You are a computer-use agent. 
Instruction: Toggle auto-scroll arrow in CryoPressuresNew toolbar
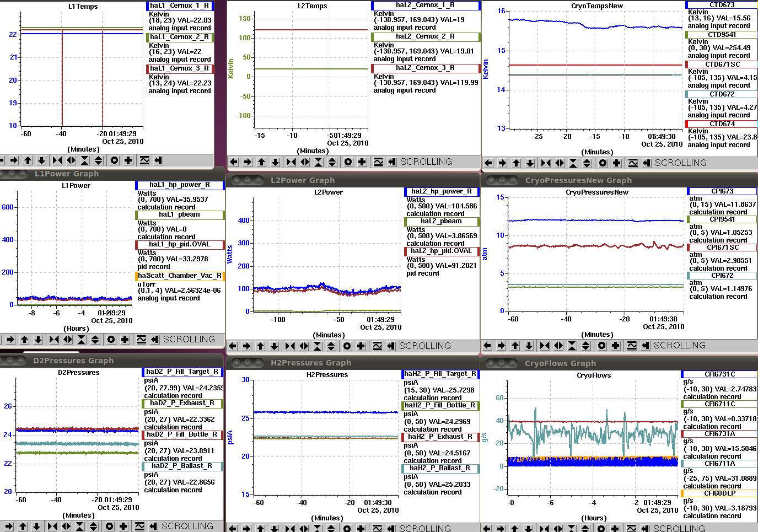tap(646, 346)
